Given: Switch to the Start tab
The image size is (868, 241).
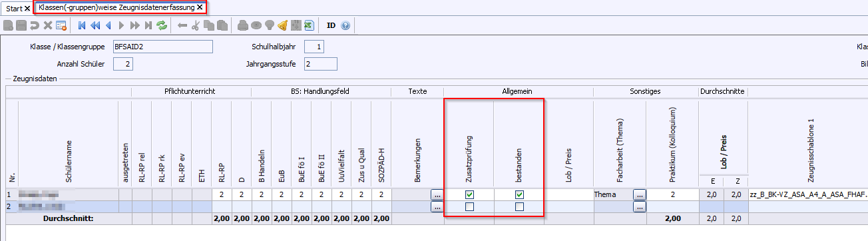Looking at the screenshot, I should pyautogui.click(x=13, y=8).
